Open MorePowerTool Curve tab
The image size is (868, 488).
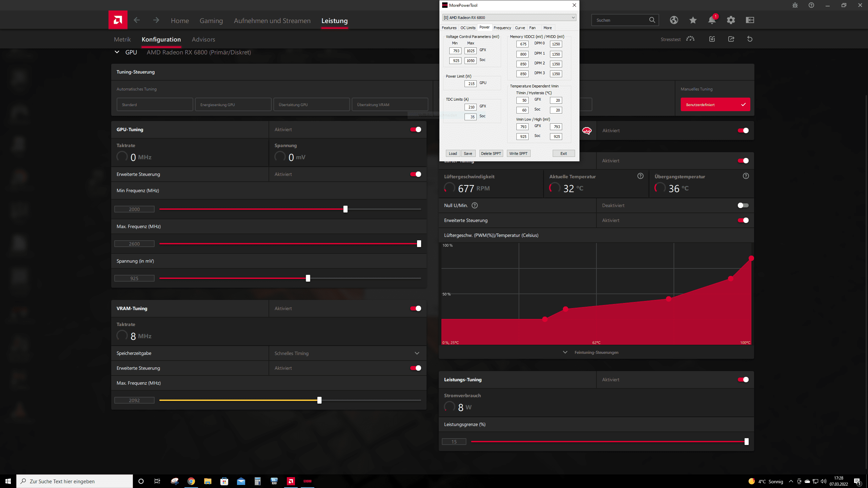(x=520, y=28)
